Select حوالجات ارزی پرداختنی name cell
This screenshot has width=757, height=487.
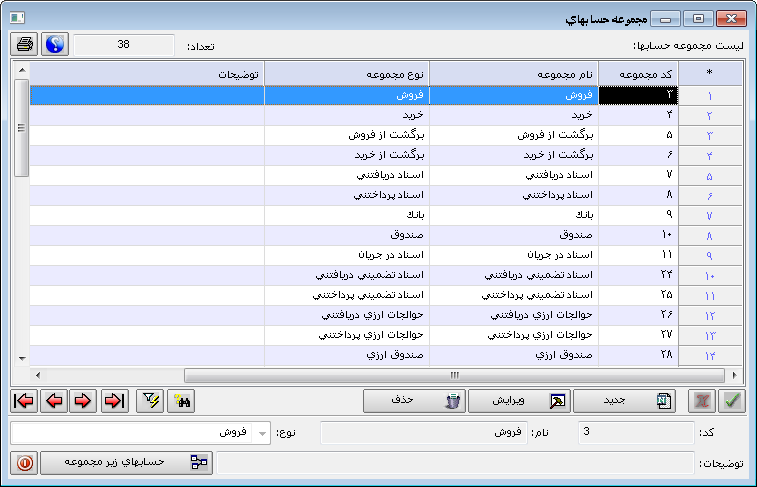pyautogui.click(x=514, y=335)
